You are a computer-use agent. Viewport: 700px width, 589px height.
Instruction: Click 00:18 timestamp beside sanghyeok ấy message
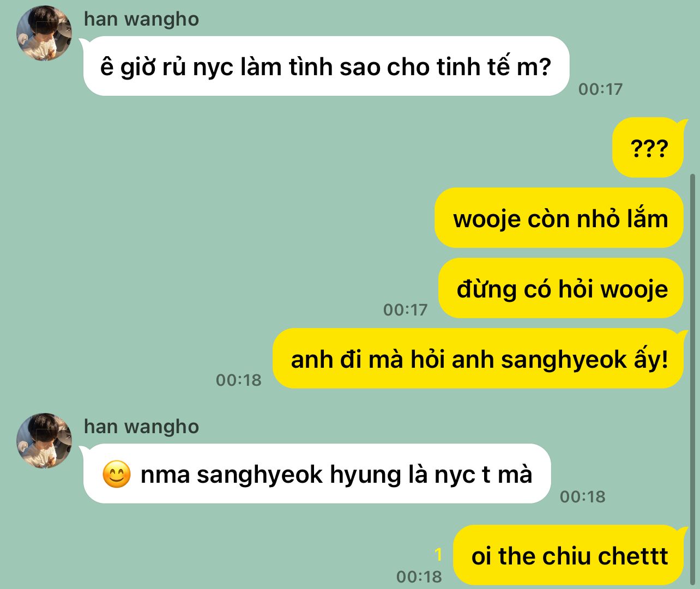[x=239, y=380]
